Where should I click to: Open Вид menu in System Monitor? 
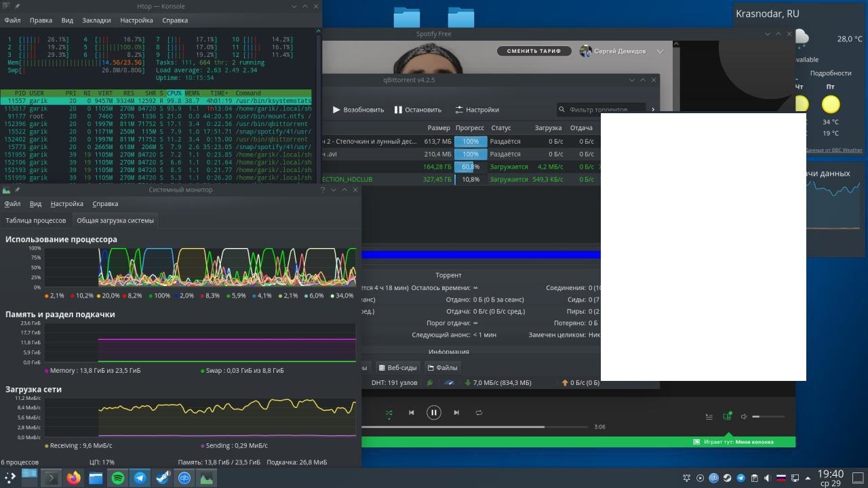tap(35, 203)
